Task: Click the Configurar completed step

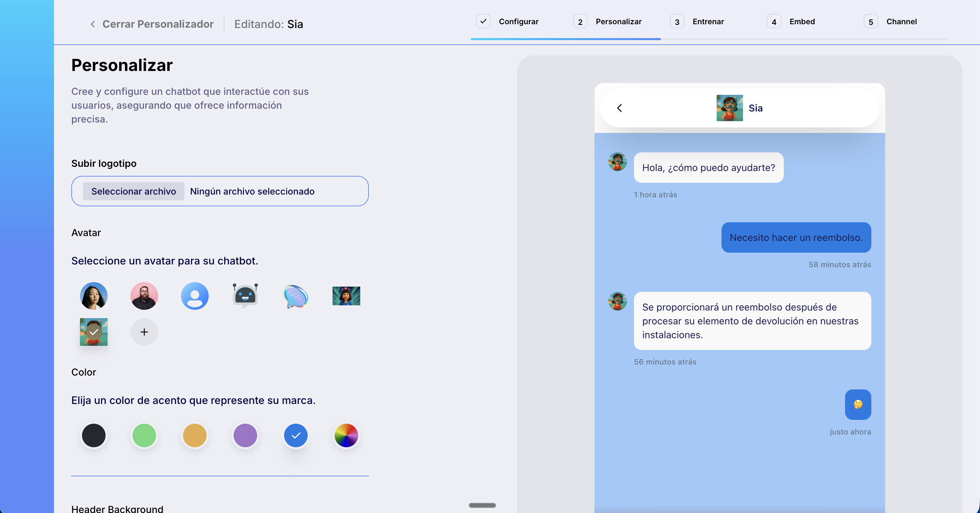Action: 518,22
